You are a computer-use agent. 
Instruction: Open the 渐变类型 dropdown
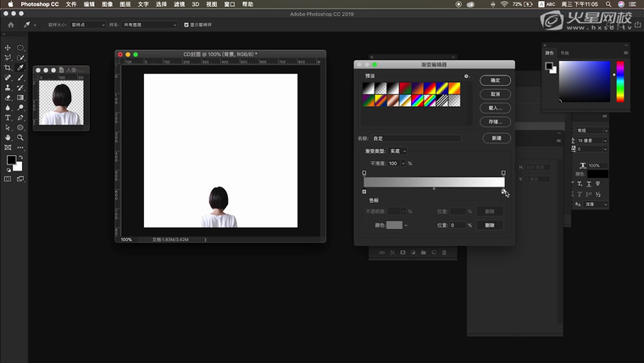398,151
